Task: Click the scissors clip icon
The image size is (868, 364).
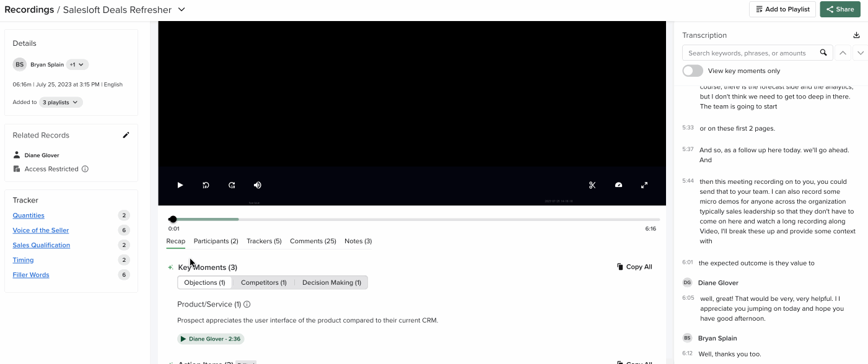Action: [x=592, y=185]
